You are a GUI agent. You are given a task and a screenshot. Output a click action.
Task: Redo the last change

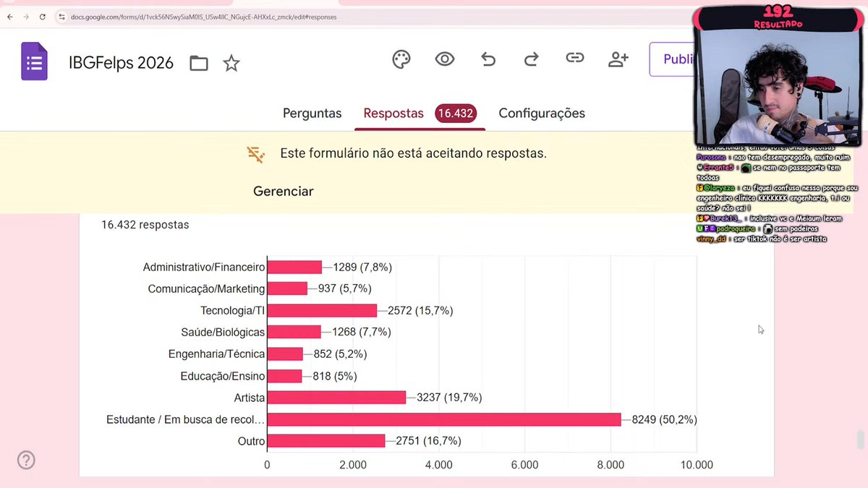pos(532,59)
